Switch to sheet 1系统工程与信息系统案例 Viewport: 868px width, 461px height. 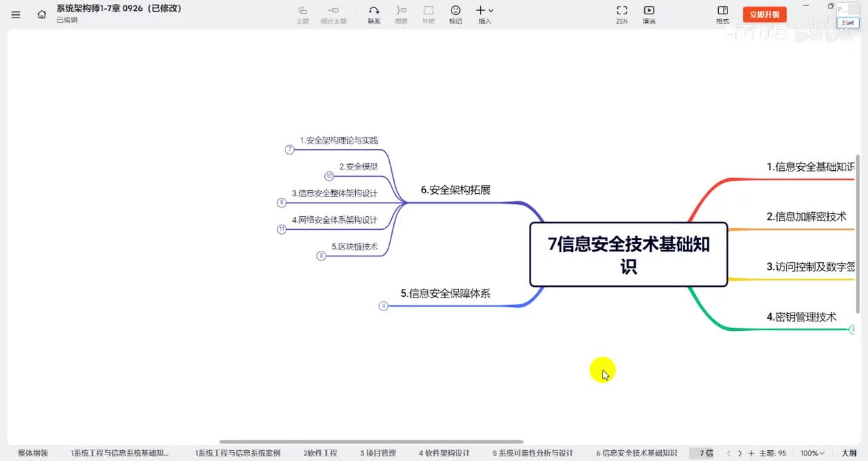pyautogui.click(x=237, y=453)
